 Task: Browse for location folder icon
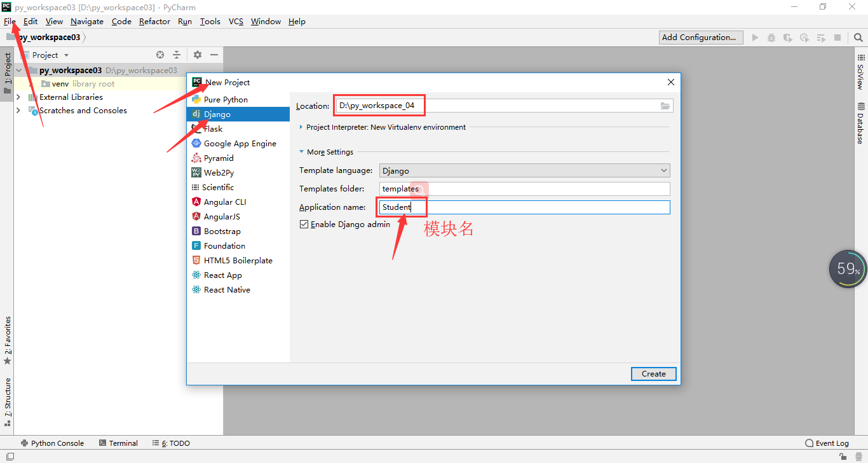[x=665, y=106]
